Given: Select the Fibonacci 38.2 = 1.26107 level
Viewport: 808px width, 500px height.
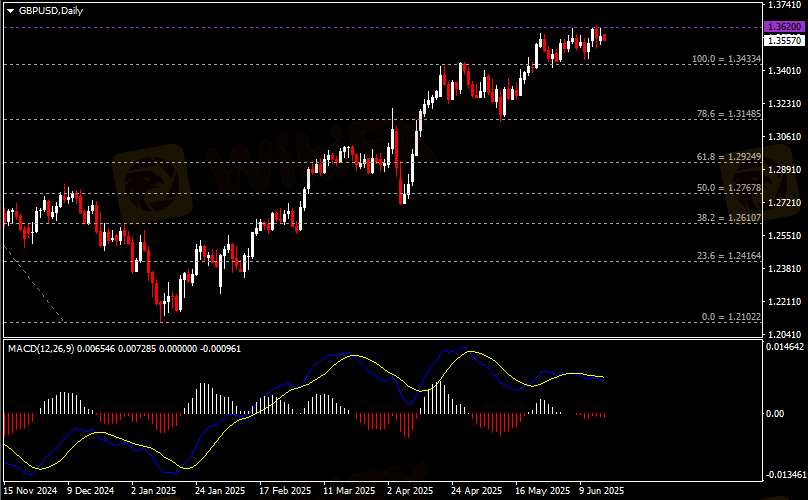Looking at the screenshot, I should (729, 218).
